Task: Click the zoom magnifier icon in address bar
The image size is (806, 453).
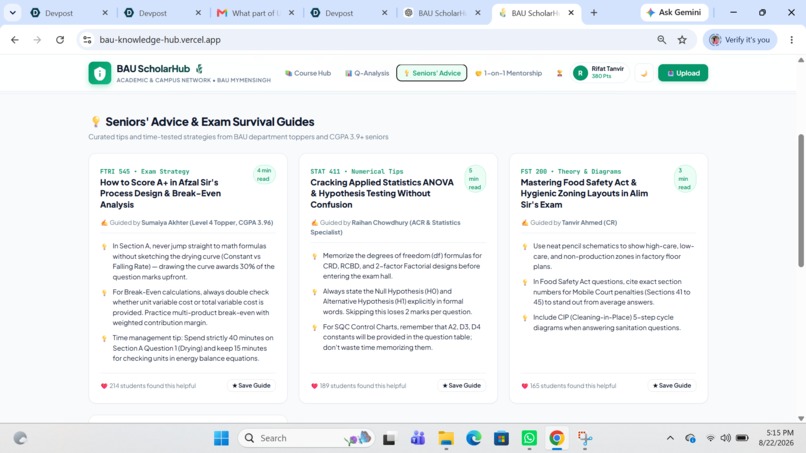Action: pyautogui.click(x=662, y=40)
